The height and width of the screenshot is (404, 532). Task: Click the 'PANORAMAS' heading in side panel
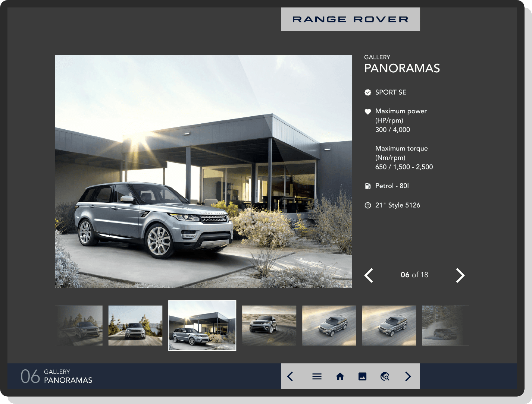coord(402,68)
